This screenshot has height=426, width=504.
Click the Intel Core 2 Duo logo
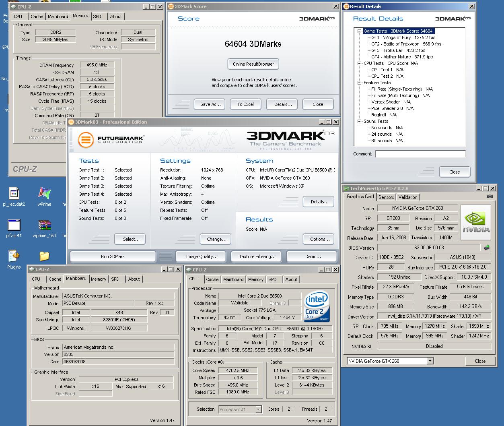[x=317, y=306]
